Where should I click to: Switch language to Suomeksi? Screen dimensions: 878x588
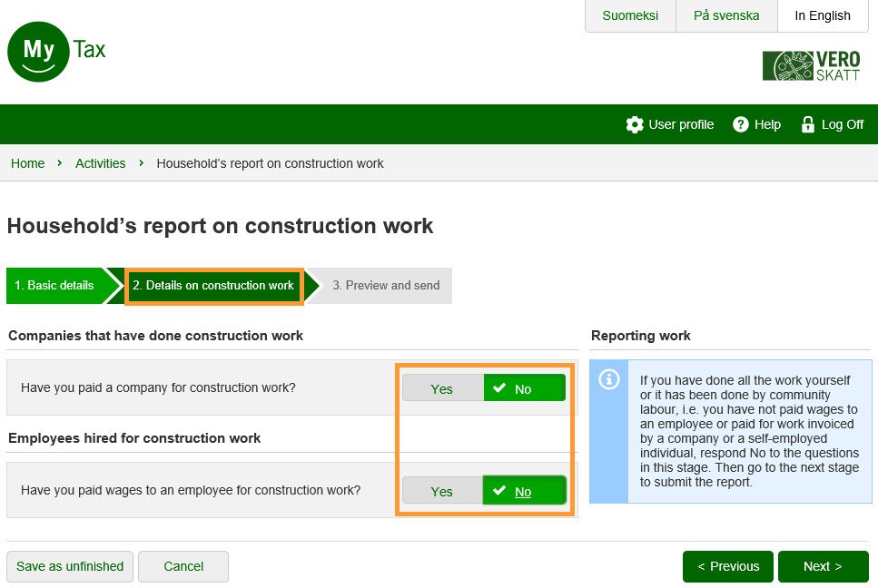[x=630, y=15]
